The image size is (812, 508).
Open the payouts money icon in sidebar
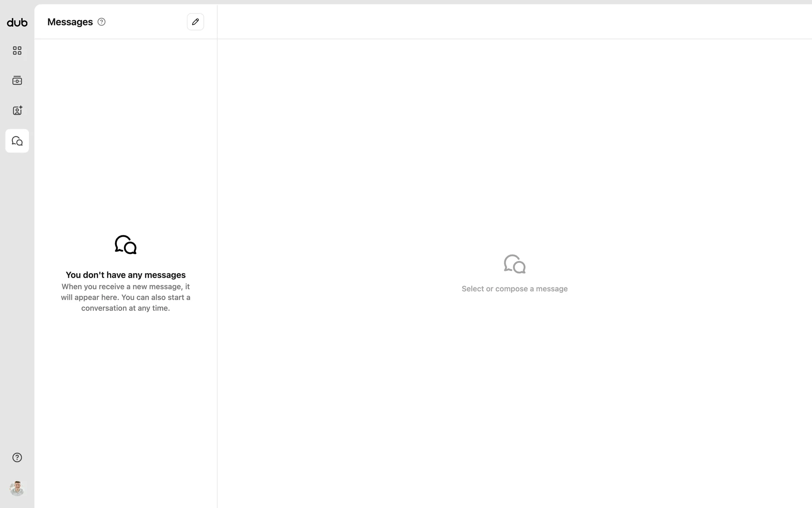click(x=17, y=80)
